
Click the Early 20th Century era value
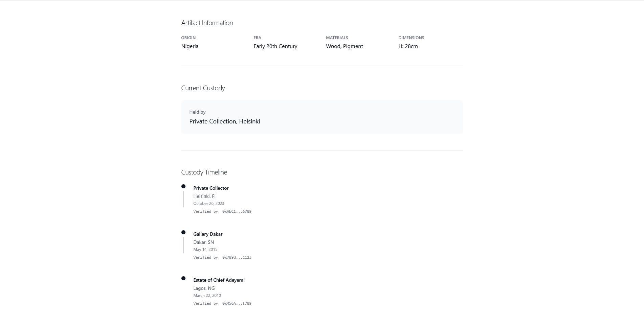tap(275, 46)
